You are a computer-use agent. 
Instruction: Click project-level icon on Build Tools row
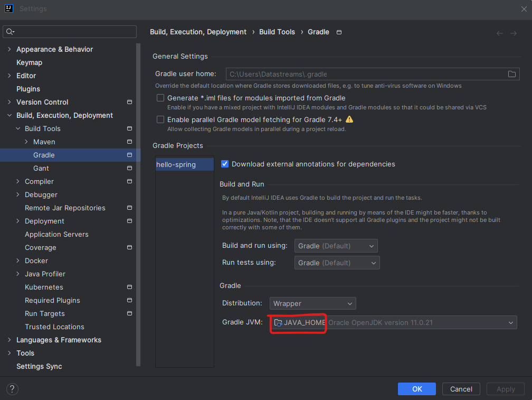coord(129,128)
